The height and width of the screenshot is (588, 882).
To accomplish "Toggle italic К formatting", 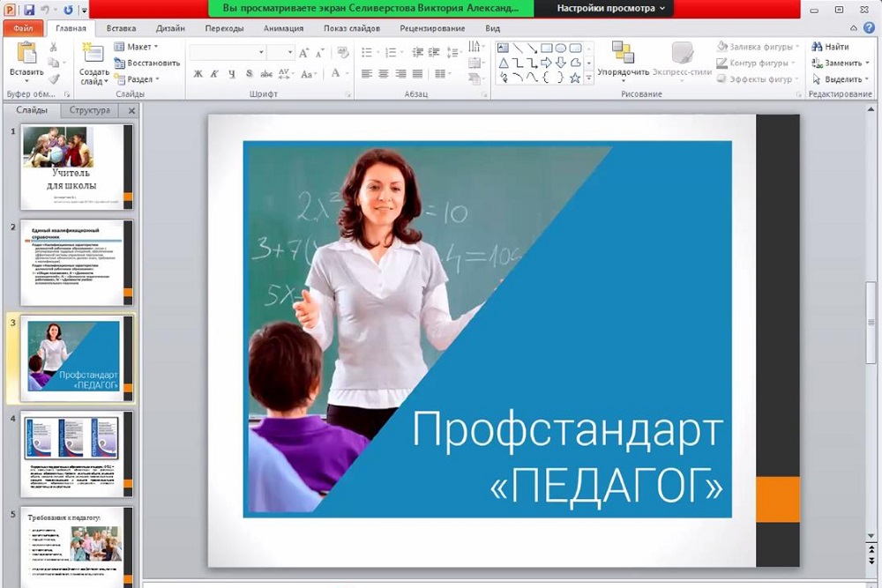I will (x=214, y=74).
